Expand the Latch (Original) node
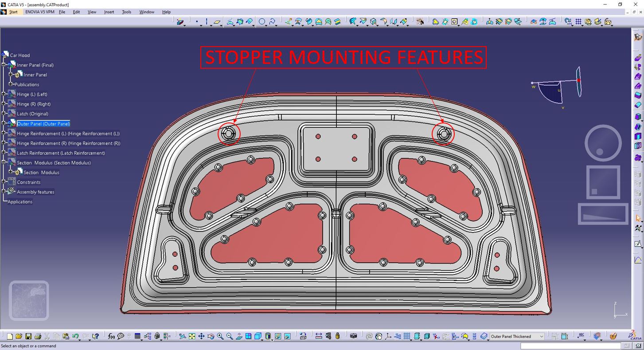 [x=4, y=114]
